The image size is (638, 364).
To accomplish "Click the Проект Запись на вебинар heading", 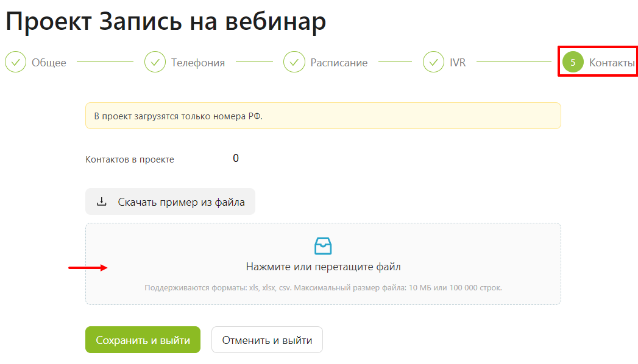I will pos(166,21).
